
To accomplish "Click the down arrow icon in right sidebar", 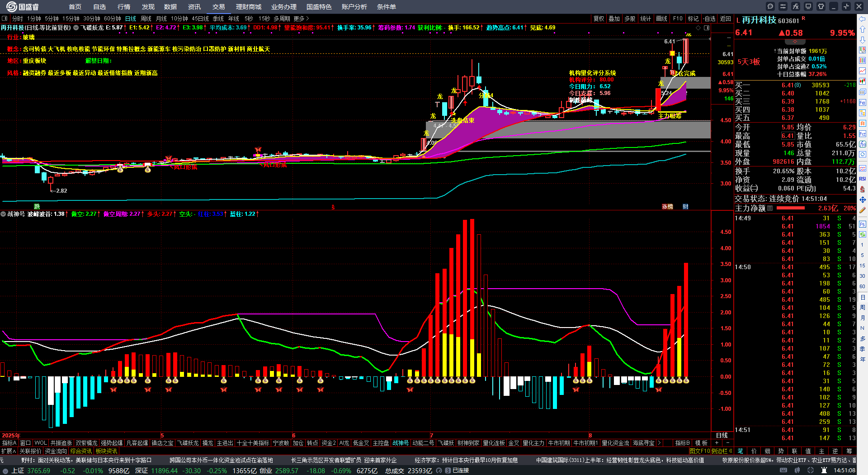I will (x=863, y=40).
